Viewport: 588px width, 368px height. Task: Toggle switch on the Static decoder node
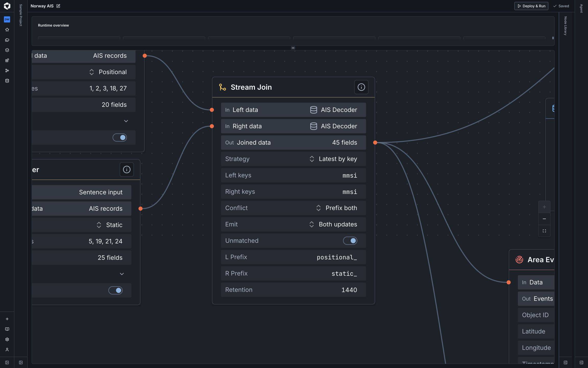point(116,290)
